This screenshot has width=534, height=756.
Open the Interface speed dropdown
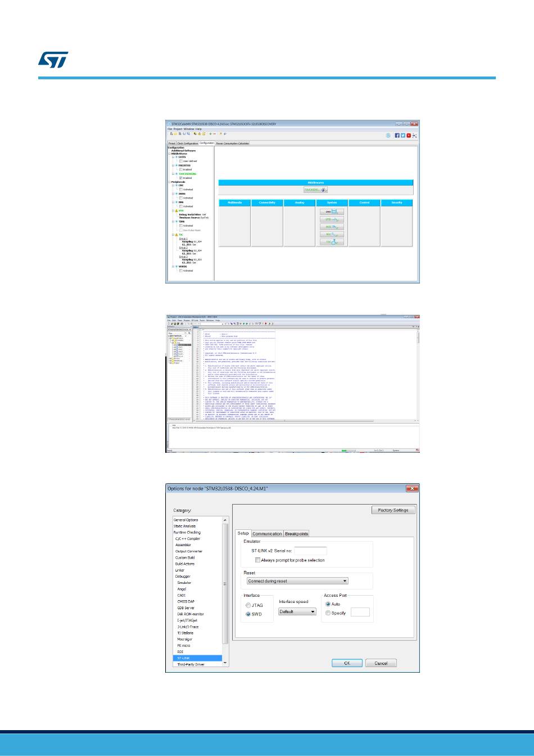pyautogui.click(x=297, y=611)
